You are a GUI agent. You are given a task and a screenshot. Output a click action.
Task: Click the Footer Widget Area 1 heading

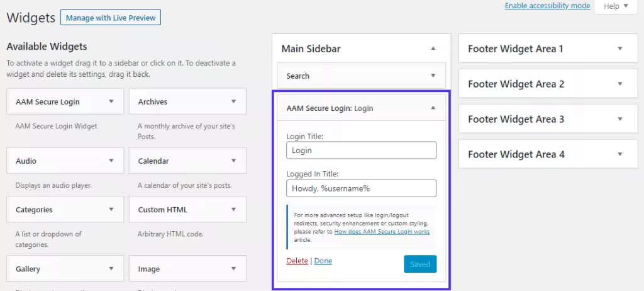(516, 49)
